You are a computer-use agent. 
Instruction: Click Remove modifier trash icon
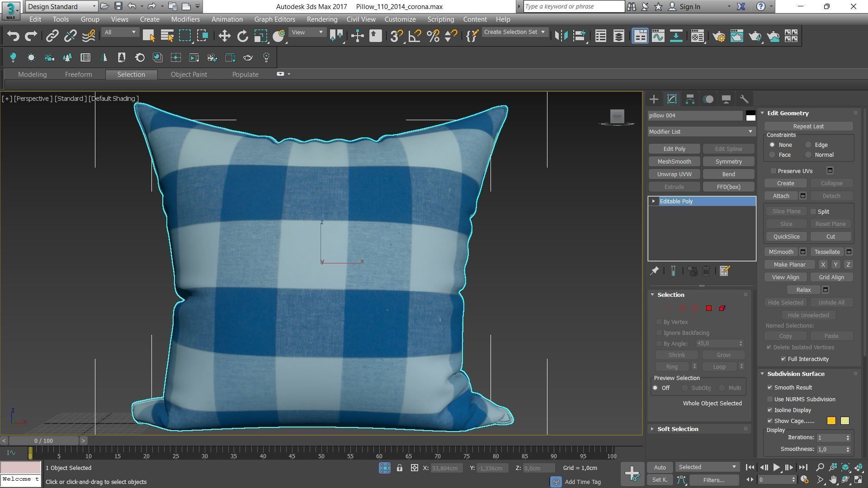(706, 271)
